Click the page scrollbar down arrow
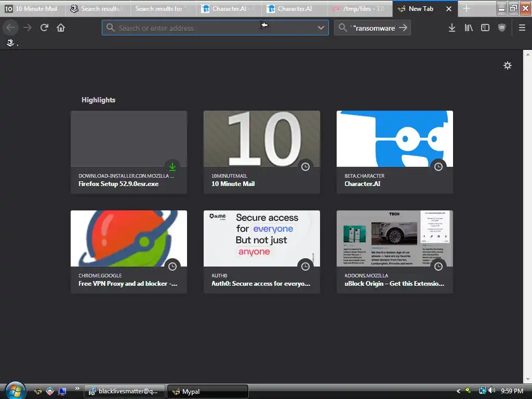This screenshot has height=399, width=532. point(528,379)
